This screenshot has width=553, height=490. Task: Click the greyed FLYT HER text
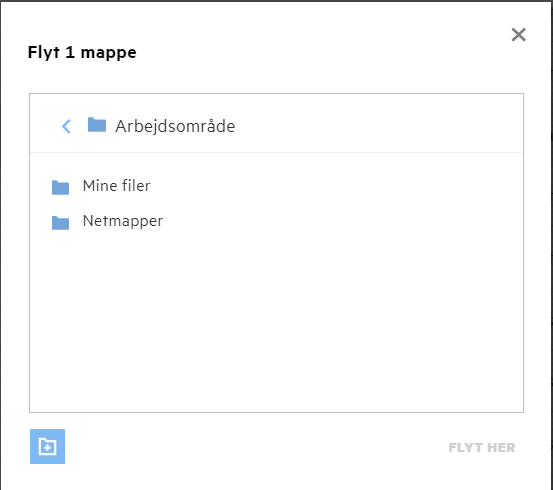pyautogui.click(x=482, y=448)
